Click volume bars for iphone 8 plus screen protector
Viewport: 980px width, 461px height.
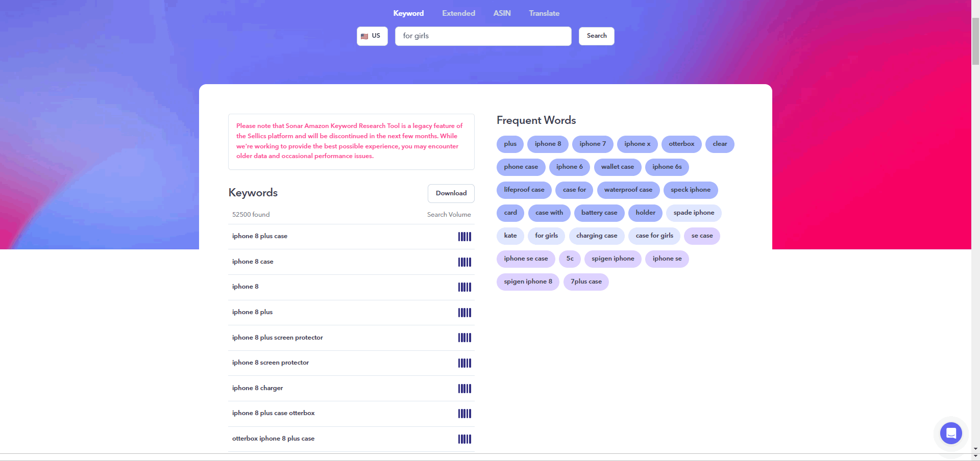pos(464,338)
